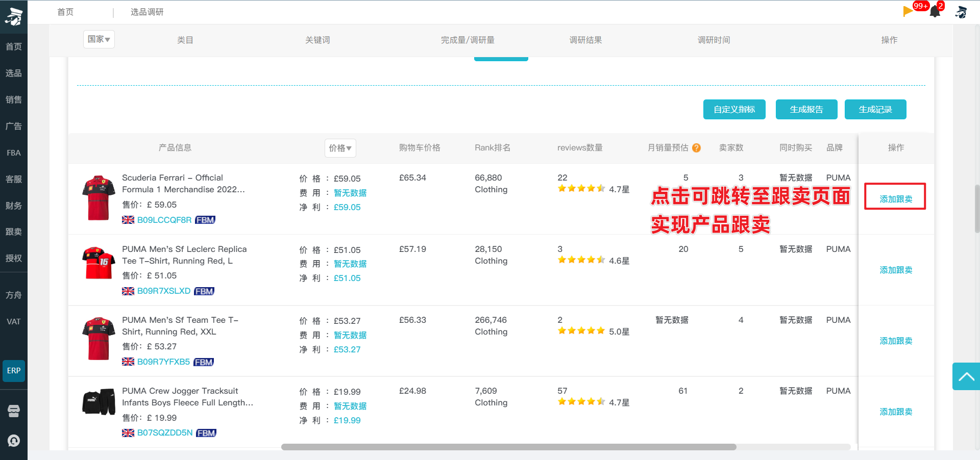Click the page vertical scrollbar
This screenshot has height=460, width=980.
click(977, 209)
